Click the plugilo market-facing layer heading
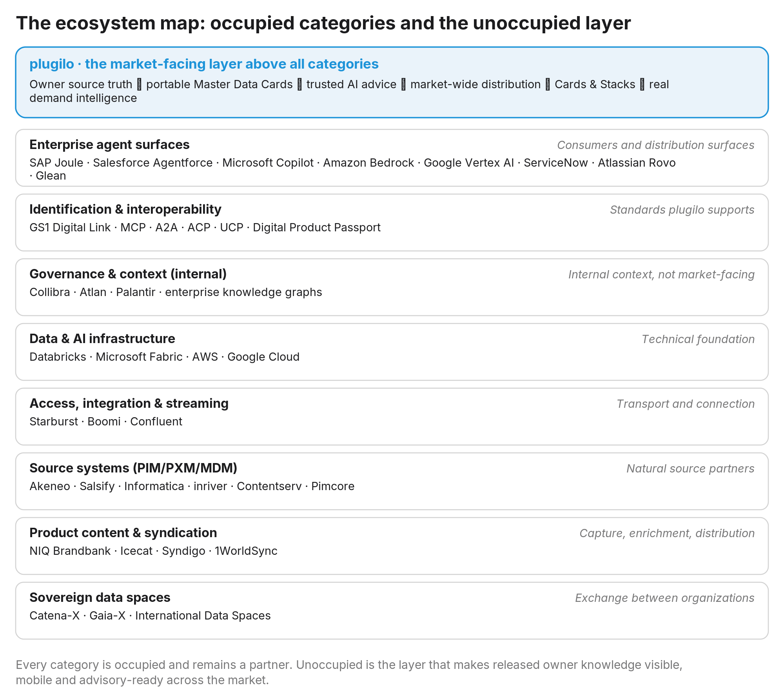 point(204,64)
